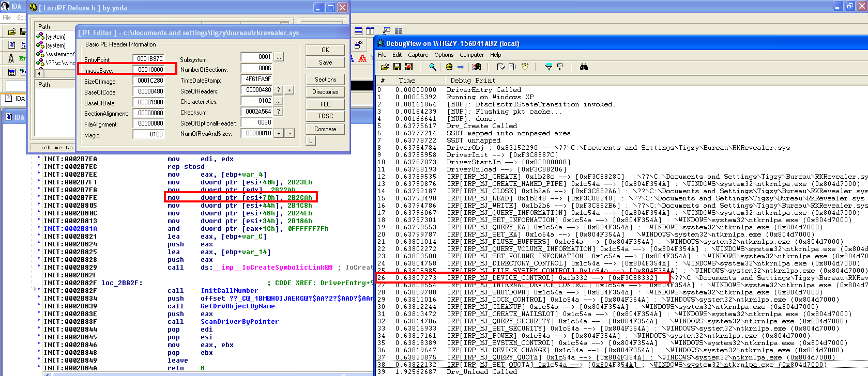Click the Checksum '?' calculate button
The height and width of the screenshot is (376, 868).
[278, 112]
